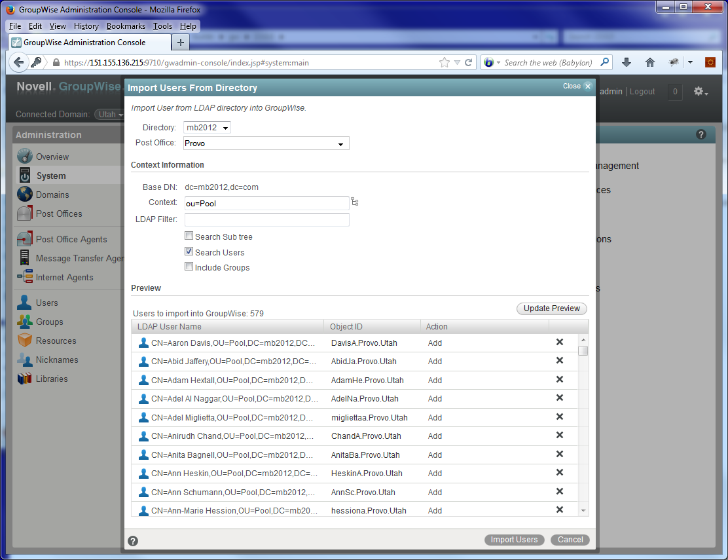Screen dimensions: 728x560
Task: Go back with the browser back arrow
Action: (x=18, y=62)
